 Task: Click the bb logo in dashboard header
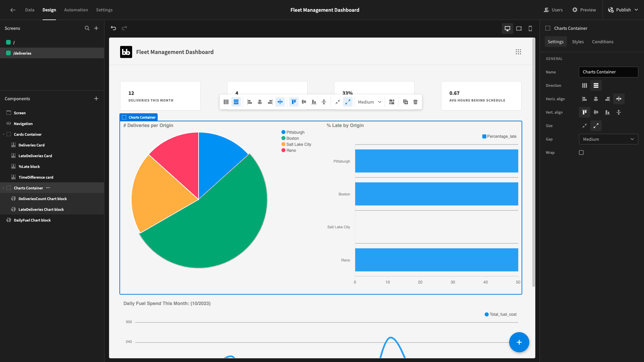(x=126, y=52)
